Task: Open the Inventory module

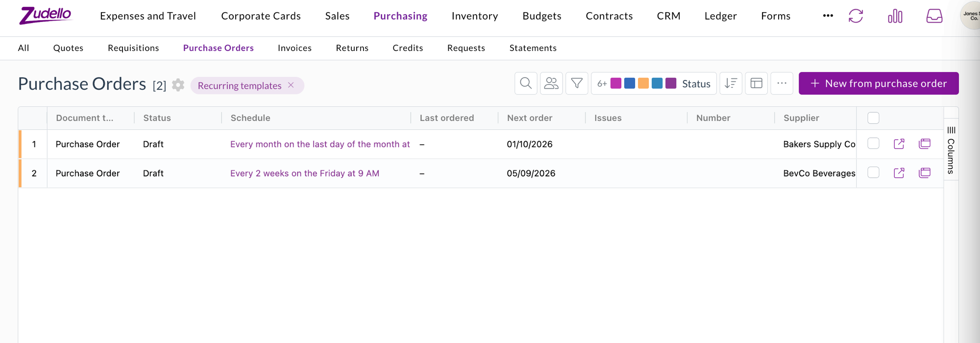Action: coord(475,16)
